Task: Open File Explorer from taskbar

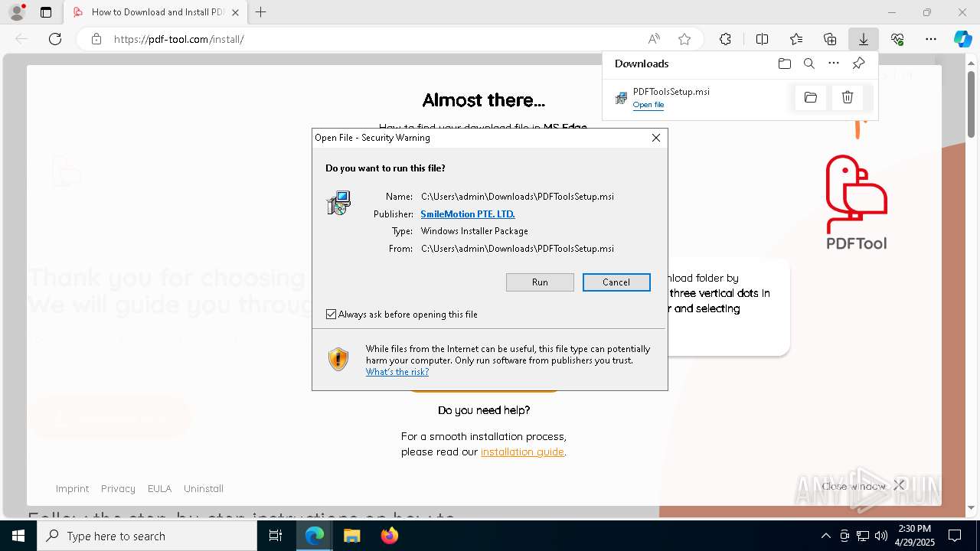Action: pyautogui.click(x=351, y=536)
